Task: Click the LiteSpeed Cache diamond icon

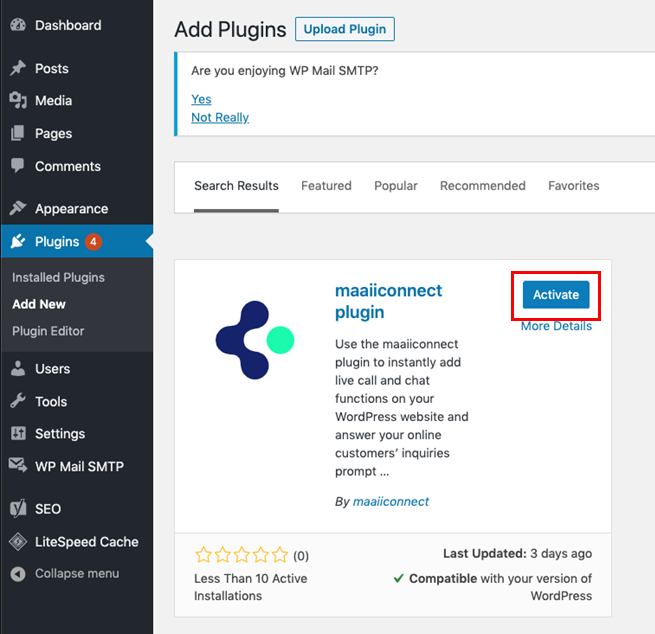Action: coord(18,542)
